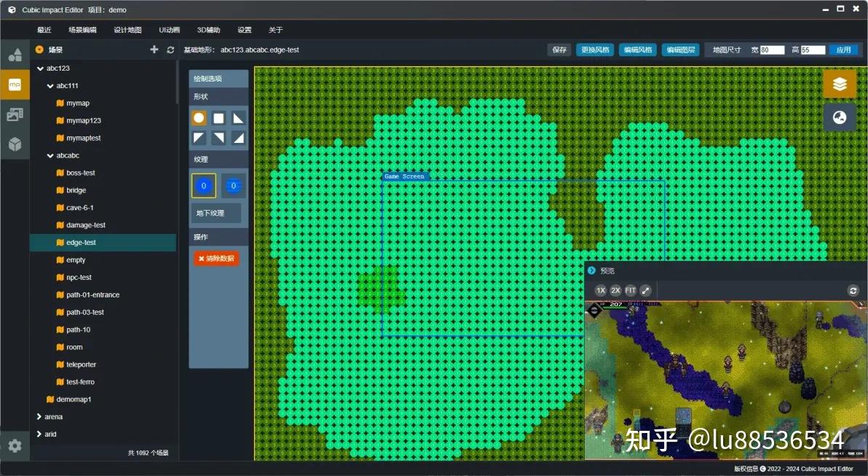Click the 更换风格 button

pos(595,50)
